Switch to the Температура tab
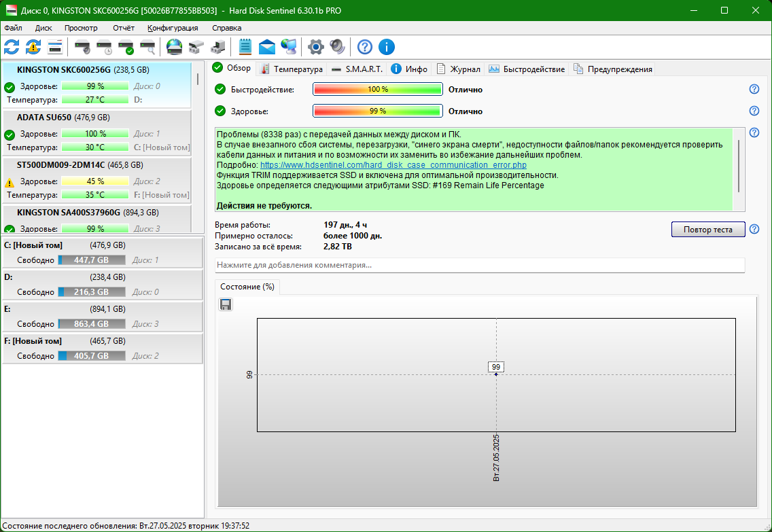The height and width of the screenshot is (532, 772). 292,69
